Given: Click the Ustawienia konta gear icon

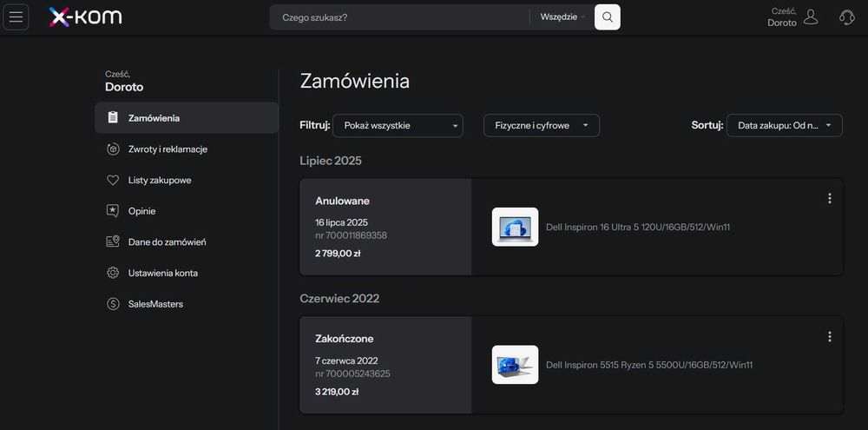Looking at the screenshot, I should (x=113, y=273).
